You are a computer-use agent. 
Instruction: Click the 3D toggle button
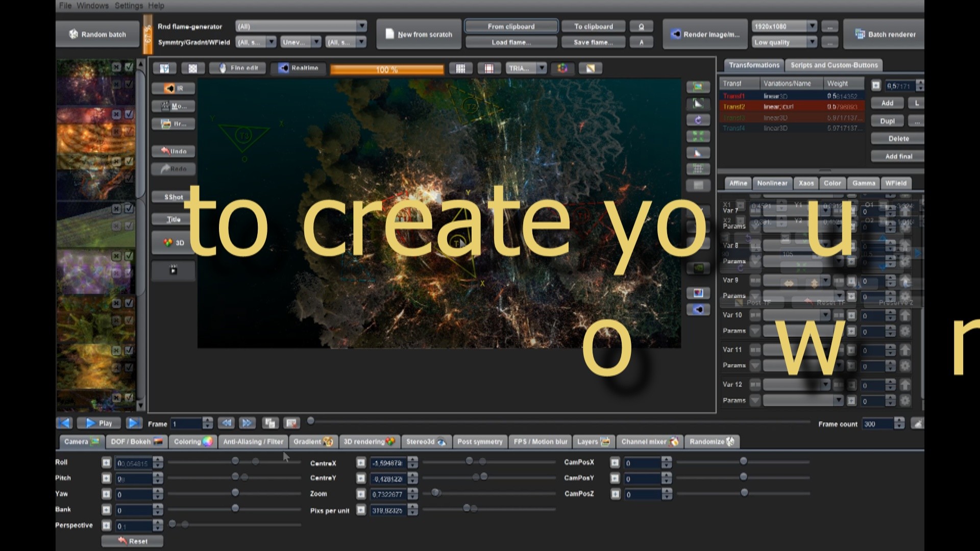point(174,243)
